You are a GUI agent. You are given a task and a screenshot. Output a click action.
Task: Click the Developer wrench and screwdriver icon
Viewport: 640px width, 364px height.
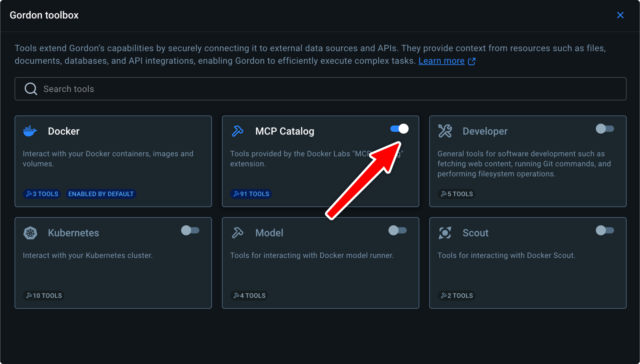(445, 131)
